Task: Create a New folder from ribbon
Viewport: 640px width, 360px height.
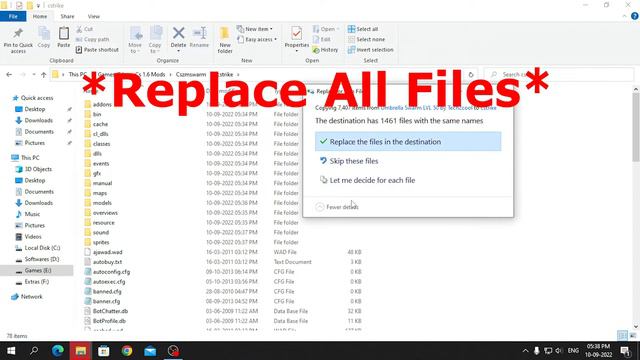Action: point(225,40)
